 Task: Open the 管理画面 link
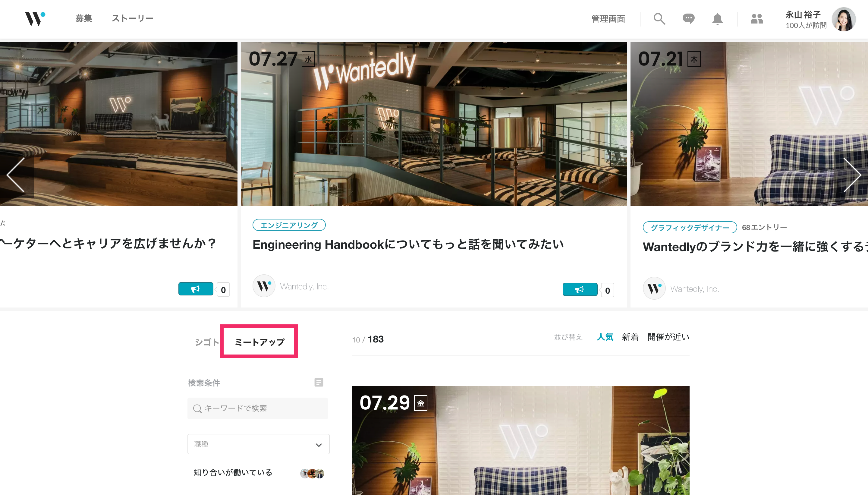pos(608,19)
